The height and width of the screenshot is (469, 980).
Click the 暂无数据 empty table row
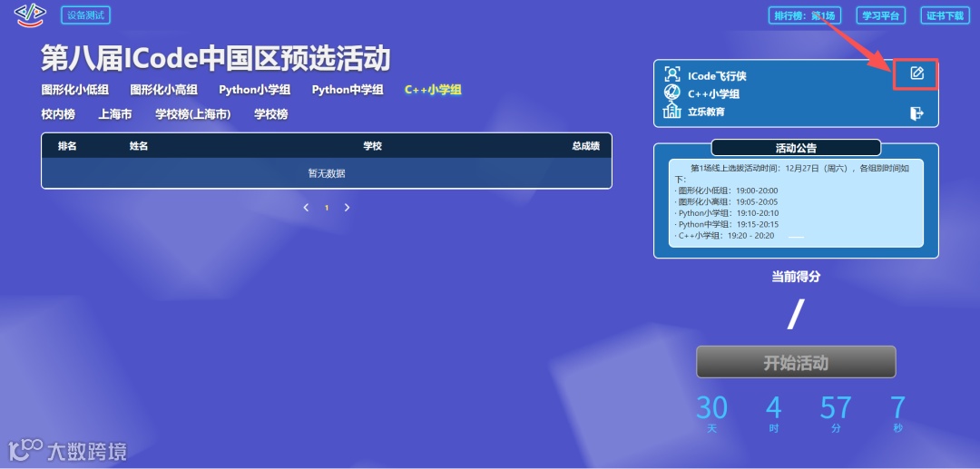click(x=327, y=173)
